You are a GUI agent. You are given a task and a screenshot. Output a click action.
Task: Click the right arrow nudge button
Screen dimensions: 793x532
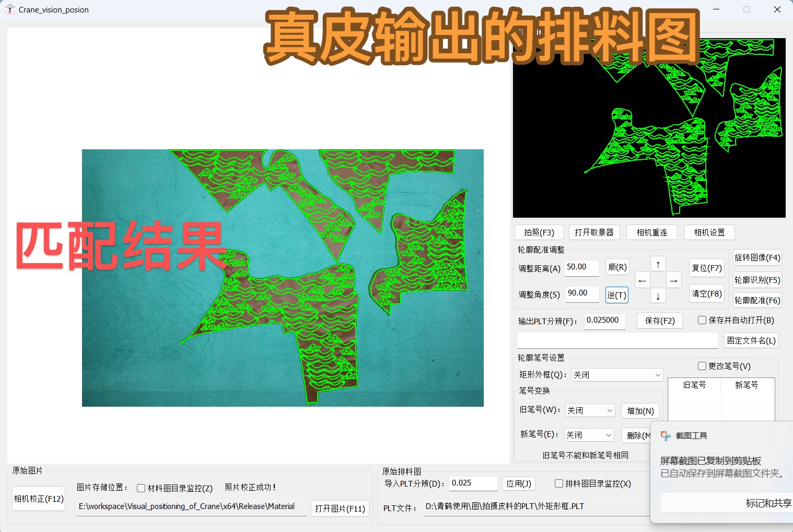pos(673,280)
